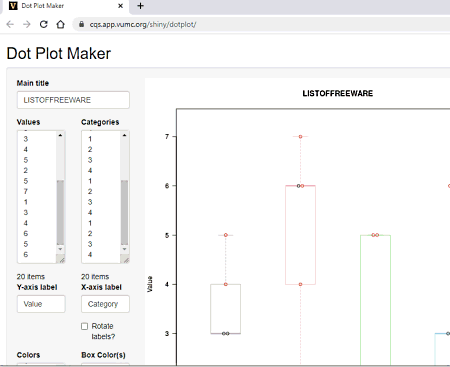Click the Colors label

point(28,355)
